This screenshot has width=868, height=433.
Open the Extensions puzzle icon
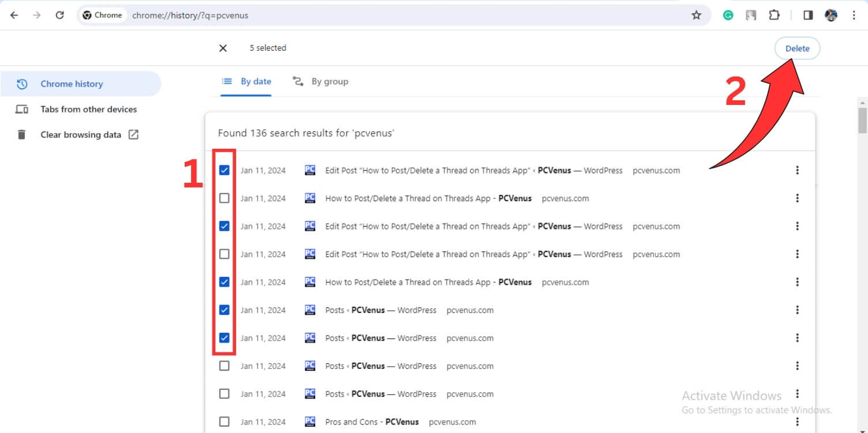(774, 16)
